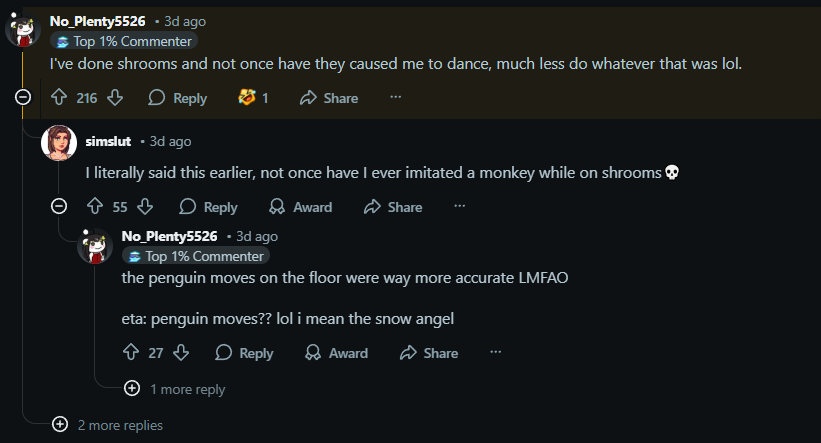Open more options on top comment
This screenshot has height=443, width=821.
click(x=395, y=98)
